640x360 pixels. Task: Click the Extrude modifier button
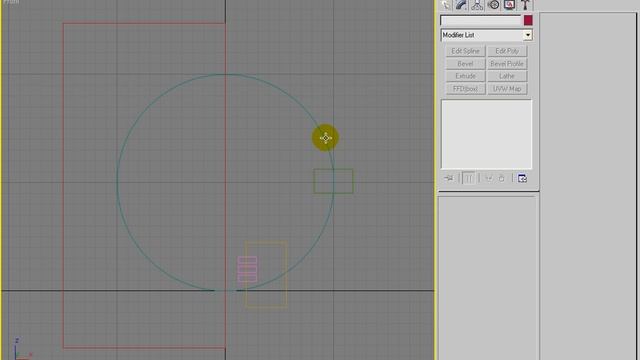coord(465,76)
